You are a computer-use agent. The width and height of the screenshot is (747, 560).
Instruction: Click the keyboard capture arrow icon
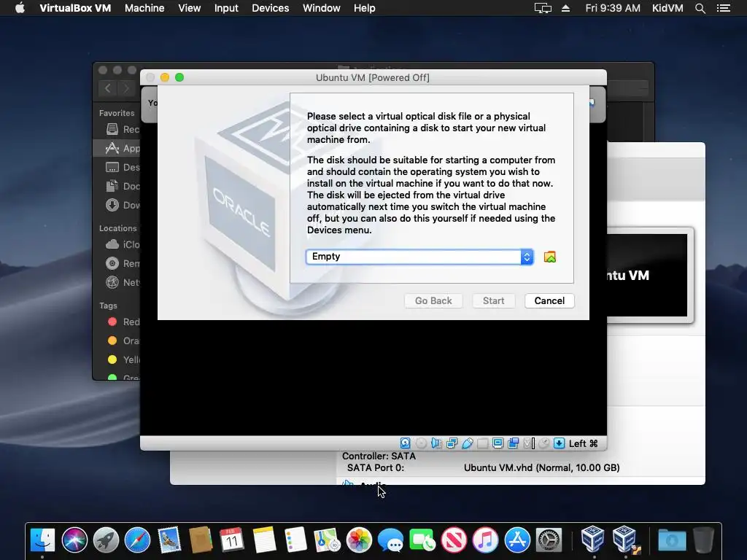pos(560,443)
